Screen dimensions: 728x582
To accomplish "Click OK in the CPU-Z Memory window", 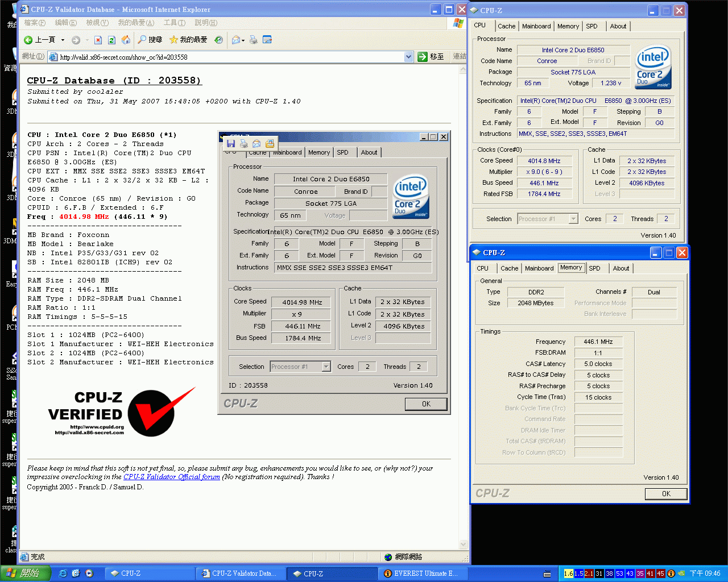I will coord(666,494).
